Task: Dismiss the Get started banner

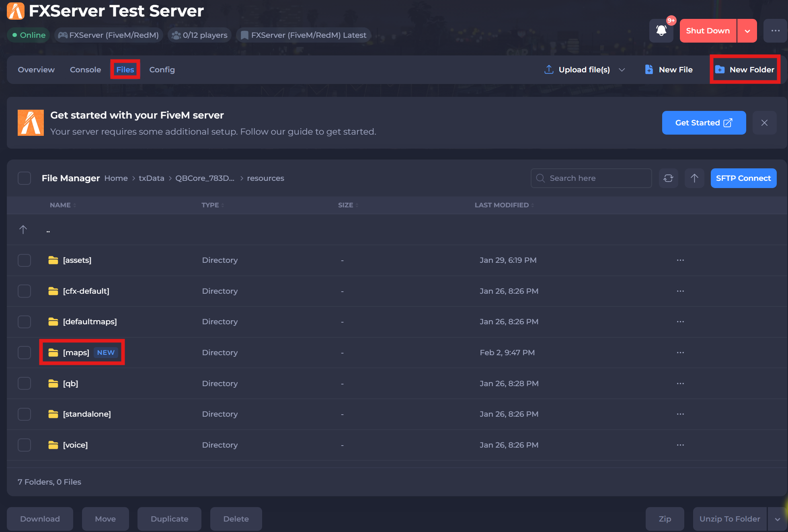Action: coord(764,123)
